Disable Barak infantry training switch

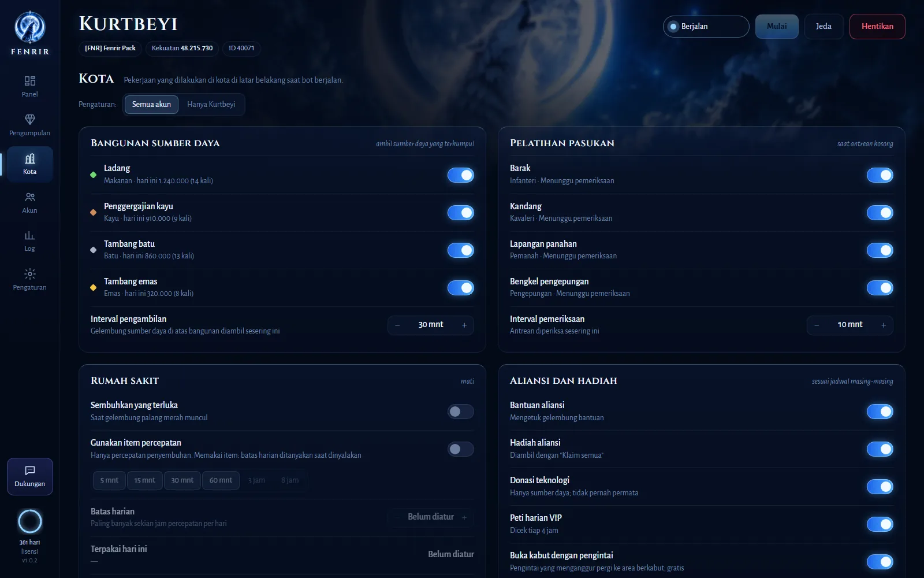pyautogui.click(x=880, y=175)
